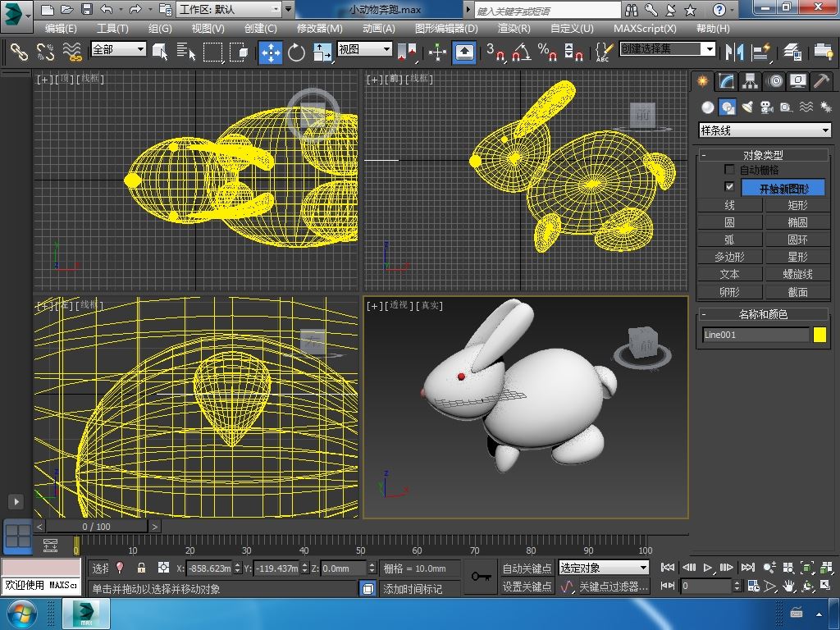Viewport: 840px width, 630px height.
Task: Click the 星形 shape button
Action: tap(797, 257)
